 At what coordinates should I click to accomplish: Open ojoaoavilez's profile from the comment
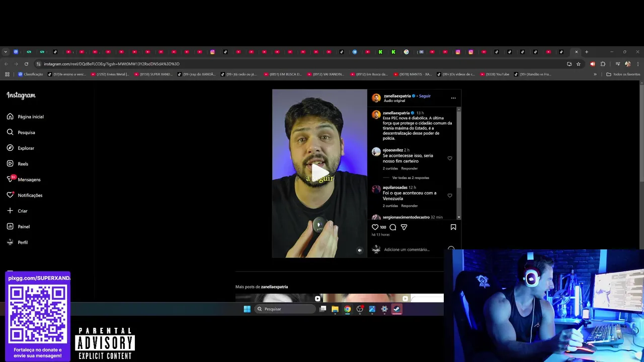point(393,150)
